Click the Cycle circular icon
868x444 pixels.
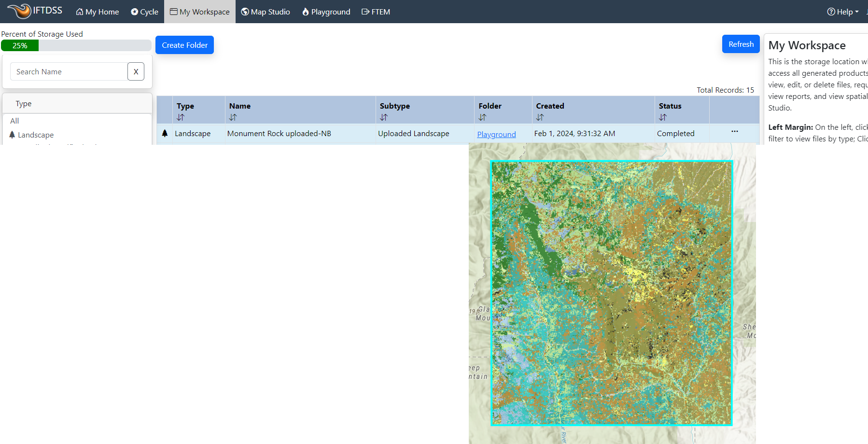pos(134,12)
